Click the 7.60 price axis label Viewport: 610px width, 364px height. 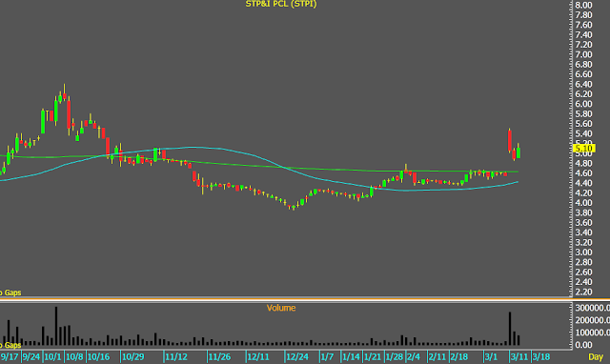coord(583,25)
